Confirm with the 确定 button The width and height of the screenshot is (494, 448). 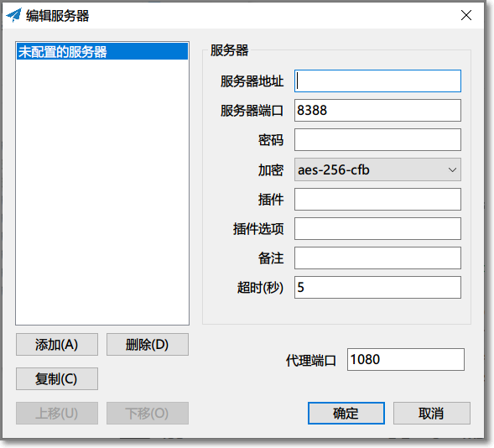pyautogui.click(x=346, y=413)
